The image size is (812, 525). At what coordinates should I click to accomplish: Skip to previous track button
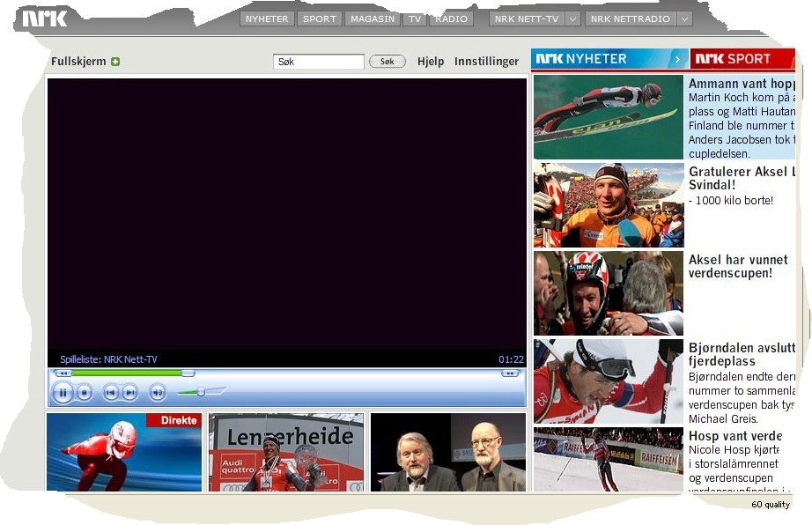111,393
